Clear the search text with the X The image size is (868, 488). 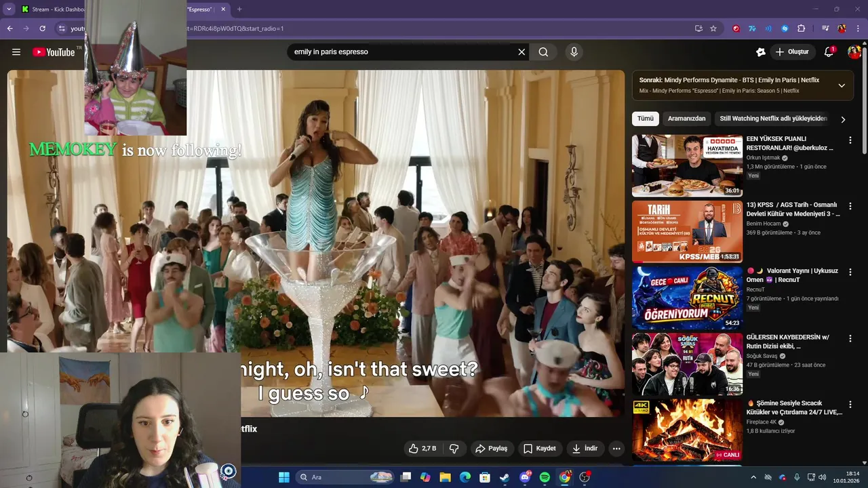(x=521, y=52)
